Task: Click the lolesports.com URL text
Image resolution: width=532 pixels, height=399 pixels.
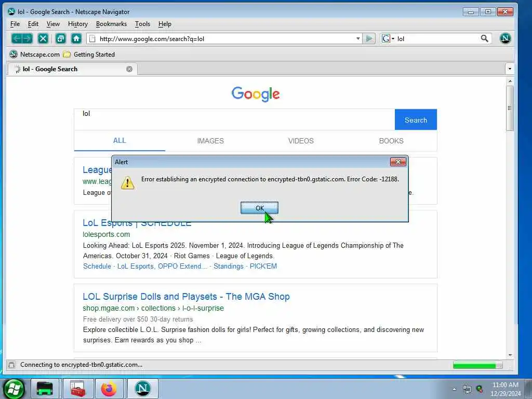Action: click(x=106, y=234)
